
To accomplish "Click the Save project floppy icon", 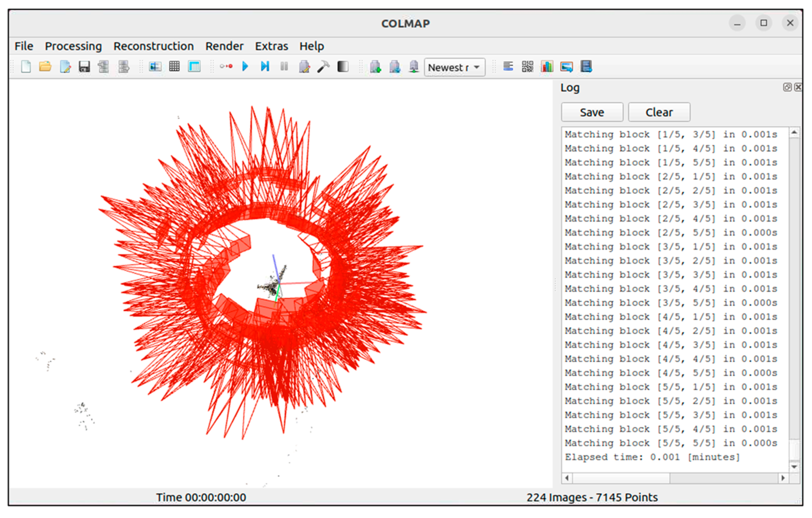I will tap(84, 66).
